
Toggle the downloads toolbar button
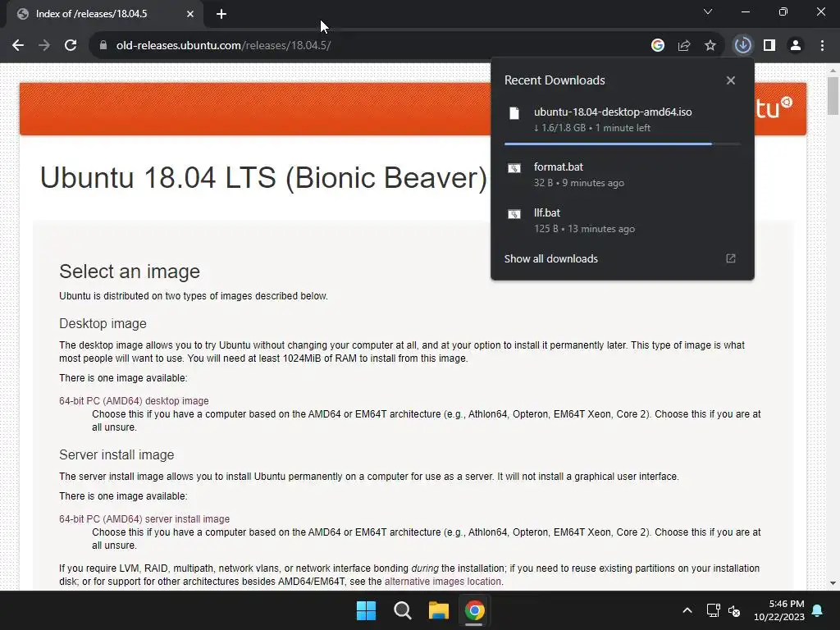[743, 46]
